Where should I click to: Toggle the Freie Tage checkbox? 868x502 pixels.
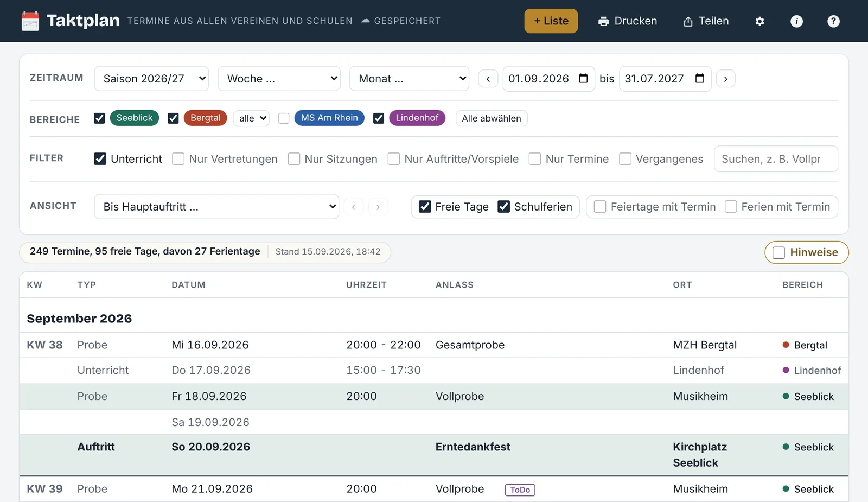[425, 207]
